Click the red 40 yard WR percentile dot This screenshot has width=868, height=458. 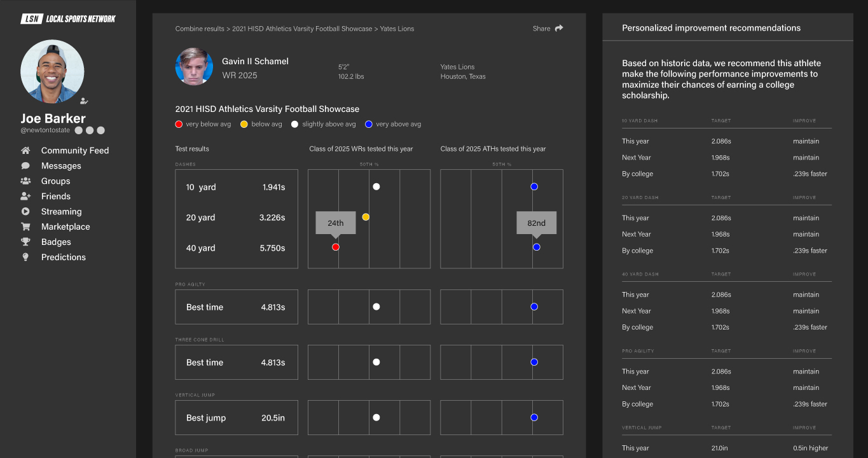(336, 247)
